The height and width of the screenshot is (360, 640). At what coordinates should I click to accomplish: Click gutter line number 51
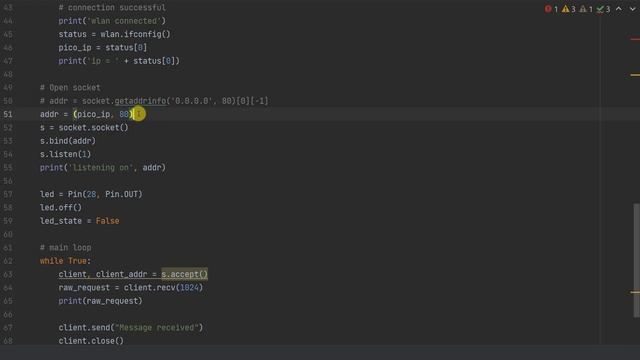(x=8, y=114)
